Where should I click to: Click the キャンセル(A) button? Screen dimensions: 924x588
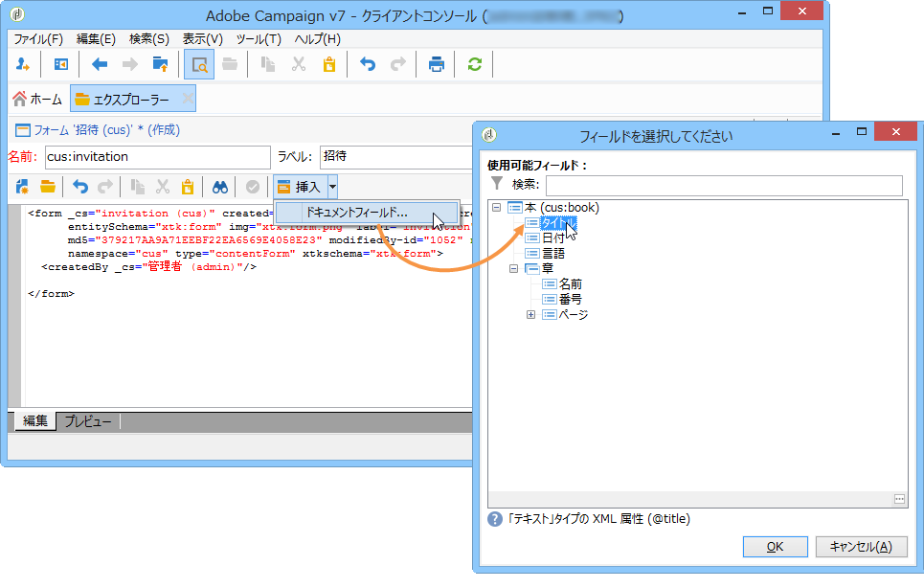click(x=861, y=547)
